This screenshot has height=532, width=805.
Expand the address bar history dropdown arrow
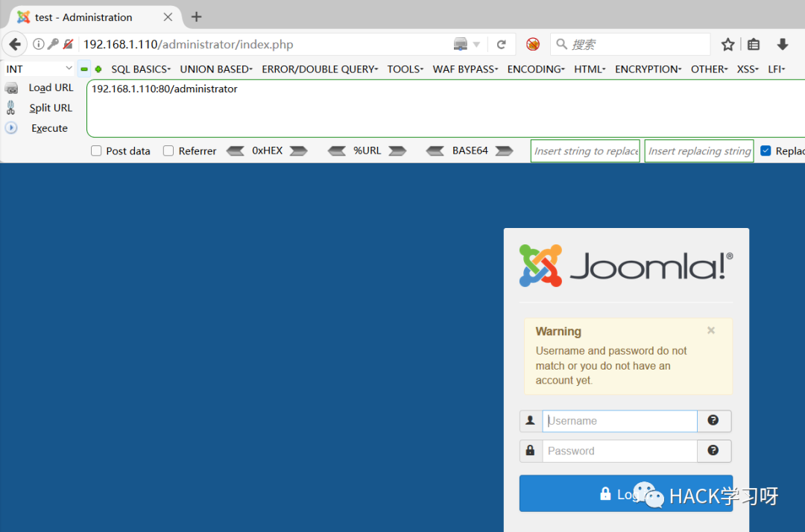476,45
